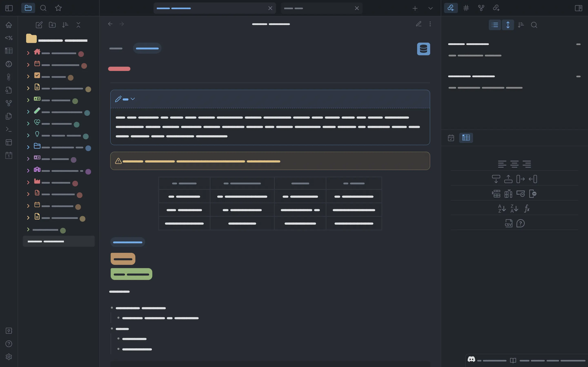Open the graph view from left ribbon

[9, 103]
